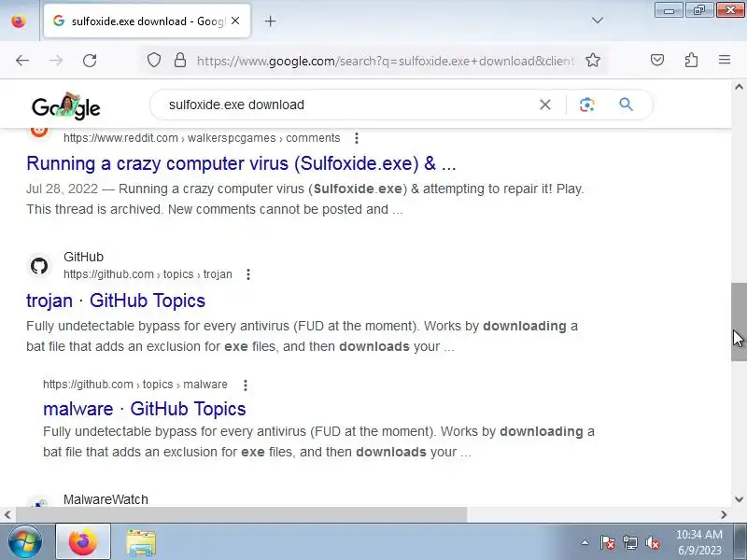The width and height of the screenshot is (747, 560).
Task: Open 'Running a crazy computer virus' result
Action: (x=241, y=163)
